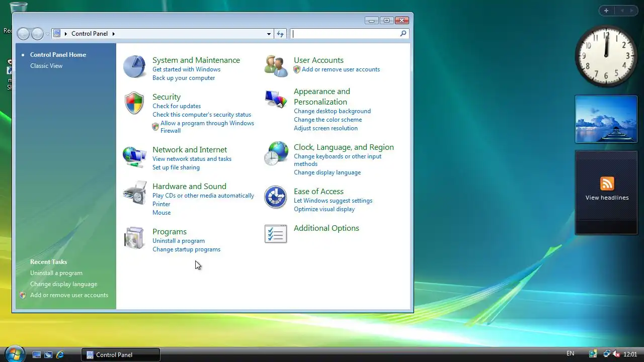This screenshot has height=362, width=644.
Task: Open the Network and Internet globe icon
Action: pyautogui.click(x=134, y=156)
